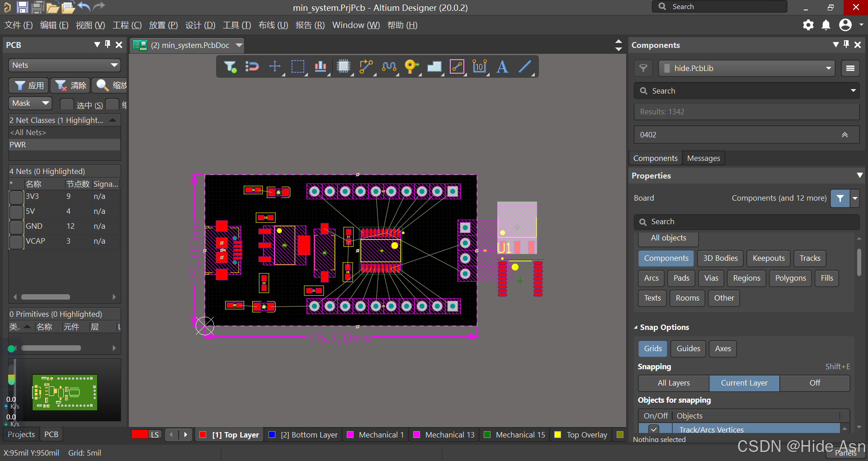Tick the checkbox for net 5V
This screenshot has width=868, height=461.
click(x=17, y=212)
